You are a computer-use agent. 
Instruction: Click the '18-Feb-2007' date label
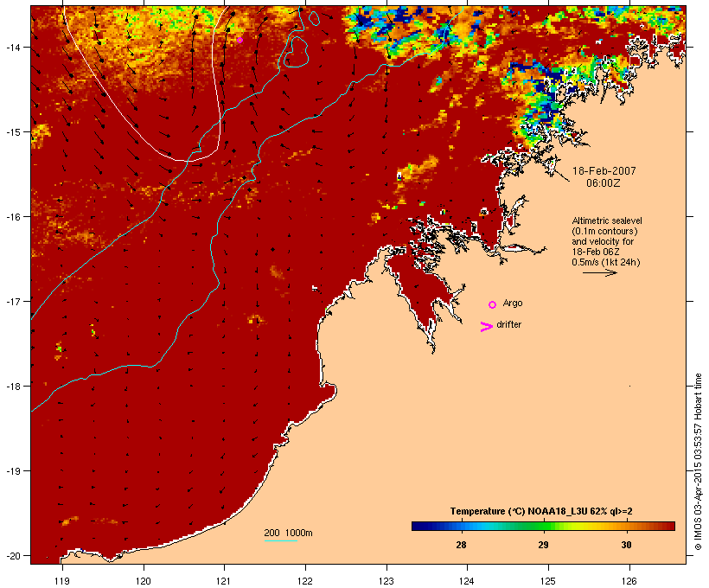[604, 171]
